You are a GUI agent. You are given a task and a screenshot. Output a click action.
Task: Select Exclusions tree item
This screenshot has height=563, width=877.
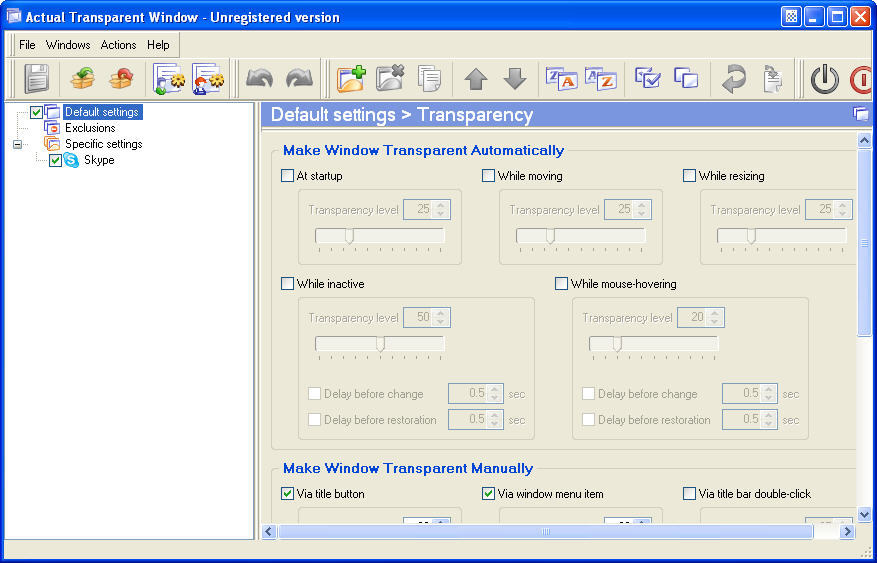pos(90,127)
